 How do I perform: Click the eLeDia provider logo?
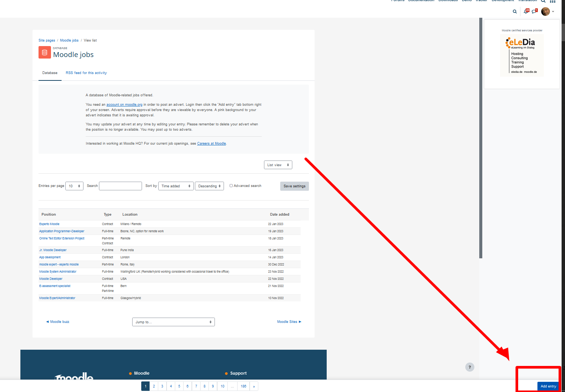[522, 55]
